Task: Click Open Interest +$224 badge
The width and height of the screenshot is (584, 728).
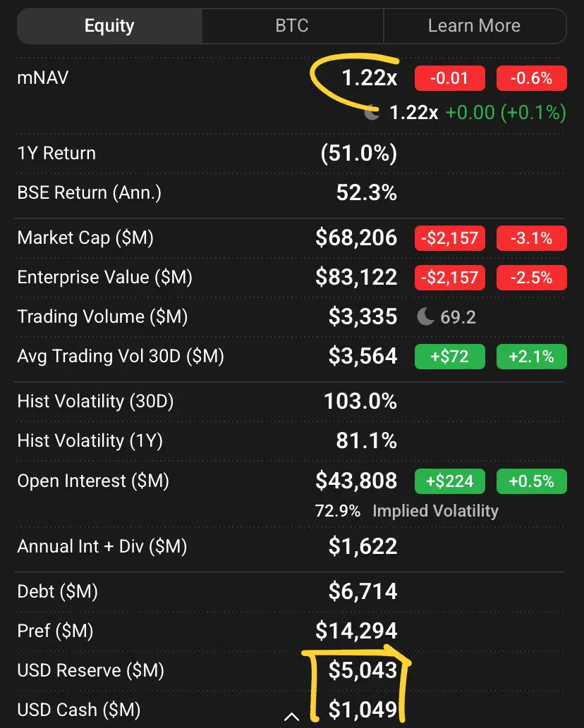Action: [x=450, y=481]
